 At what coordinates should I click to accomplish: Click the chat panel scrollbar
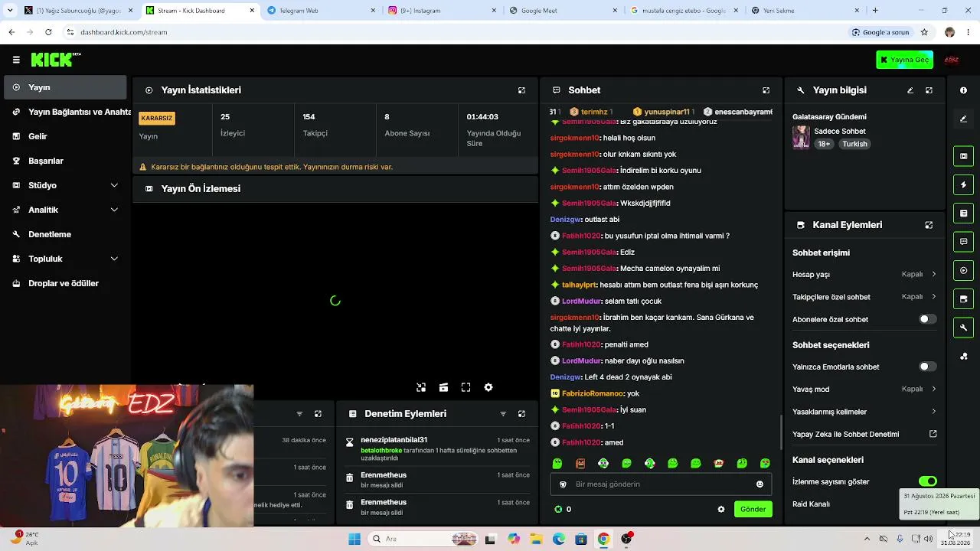point(780,432)
